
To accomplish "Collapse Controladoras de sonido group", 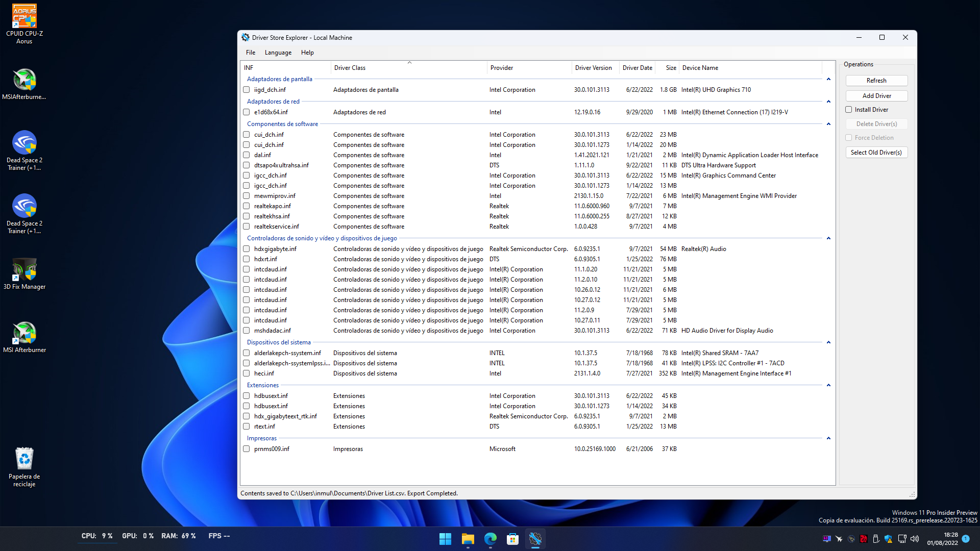I will point(828,238).
